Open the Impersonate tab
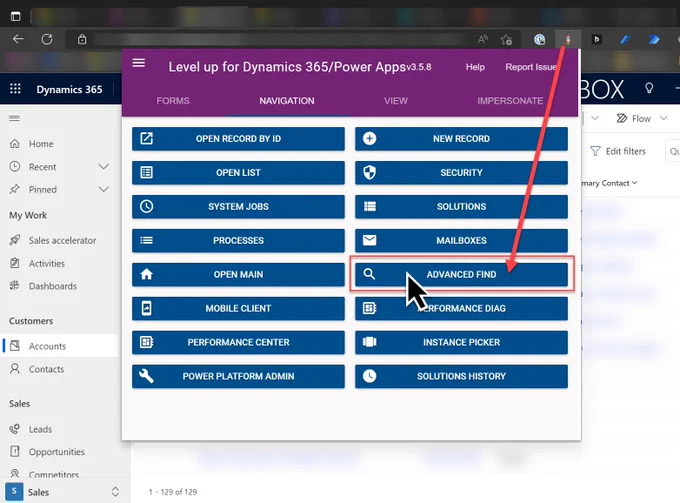Viewport: 680px width, 503px height. [510, 101]
